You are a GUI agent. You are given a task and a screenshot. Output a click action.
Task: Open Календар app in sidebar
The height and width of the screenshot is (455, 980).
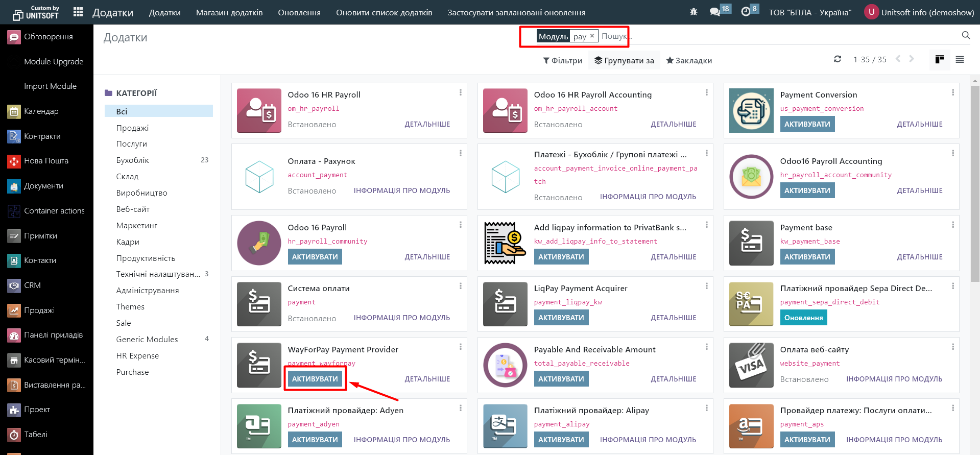point(46,111)
